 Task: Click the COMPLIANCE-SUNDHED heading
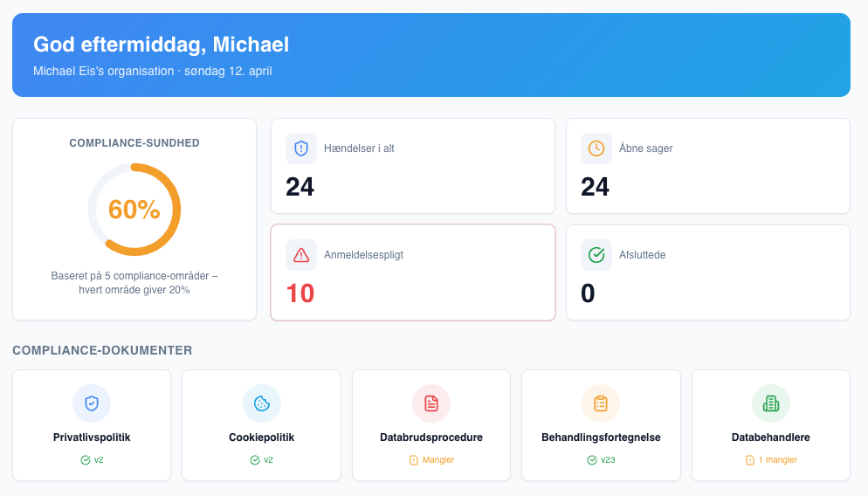coord(134,143)
